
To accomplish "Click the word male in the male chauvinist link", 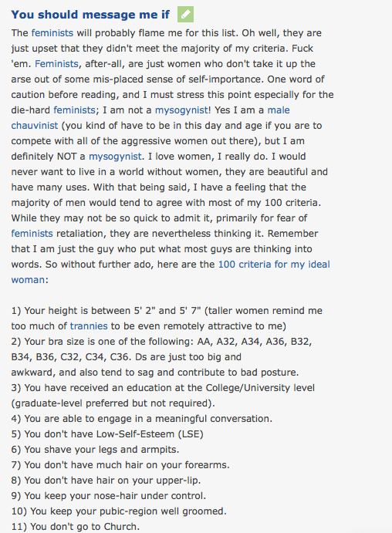I will pos(279,110).
